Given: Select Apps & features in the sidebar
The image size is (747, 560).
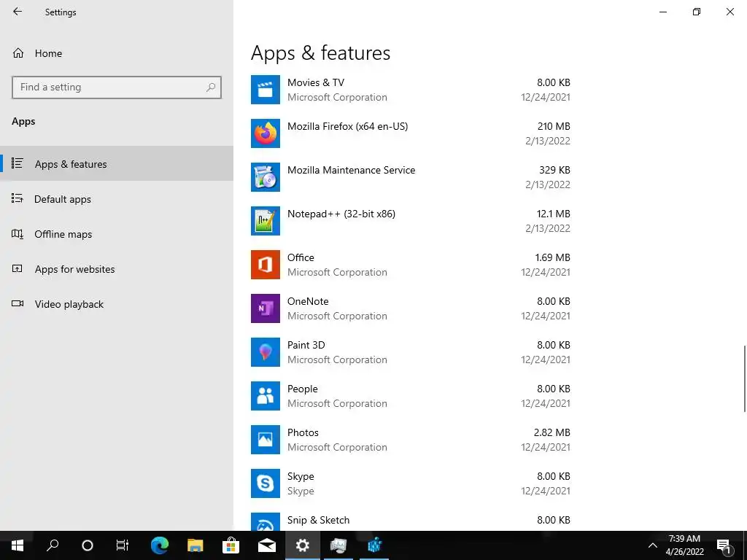Looking at the screenshot, I should (117, 164).
